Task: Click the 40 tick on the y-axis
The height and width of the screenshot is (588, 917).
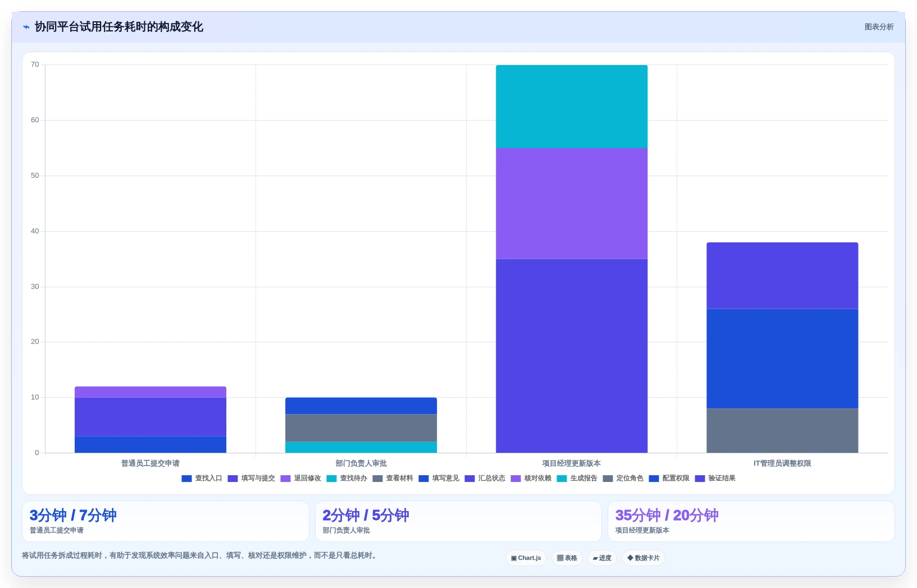Action: point(35,231)
